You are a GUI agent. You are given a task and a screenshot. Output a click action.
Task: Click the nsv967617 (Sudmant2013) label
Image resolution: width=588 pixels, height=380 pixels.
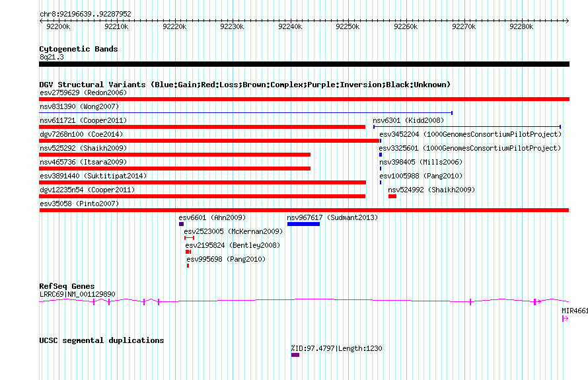click(332, 217)
